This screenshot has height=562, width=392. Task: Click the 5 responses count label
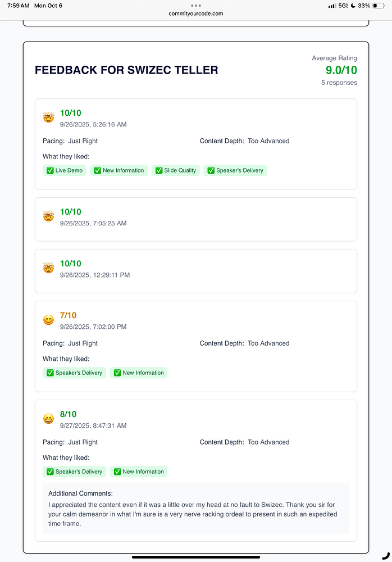pos(339,83)
